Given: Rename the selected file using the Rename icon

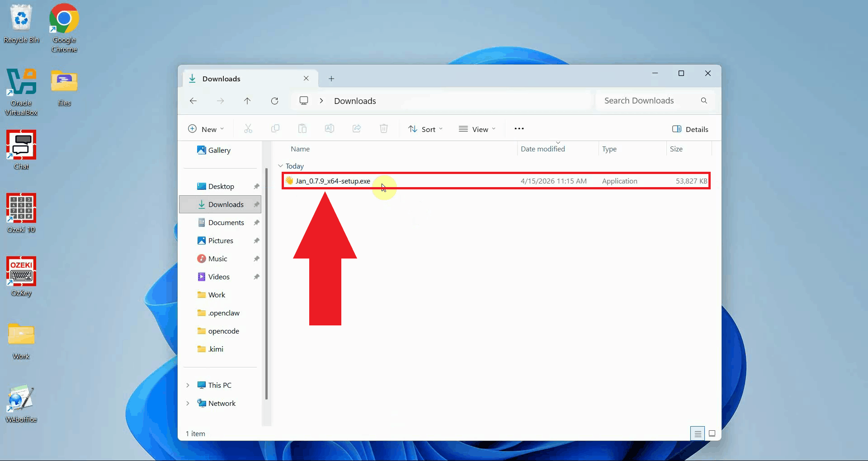Looking at the screenshot, I should 329,128.
